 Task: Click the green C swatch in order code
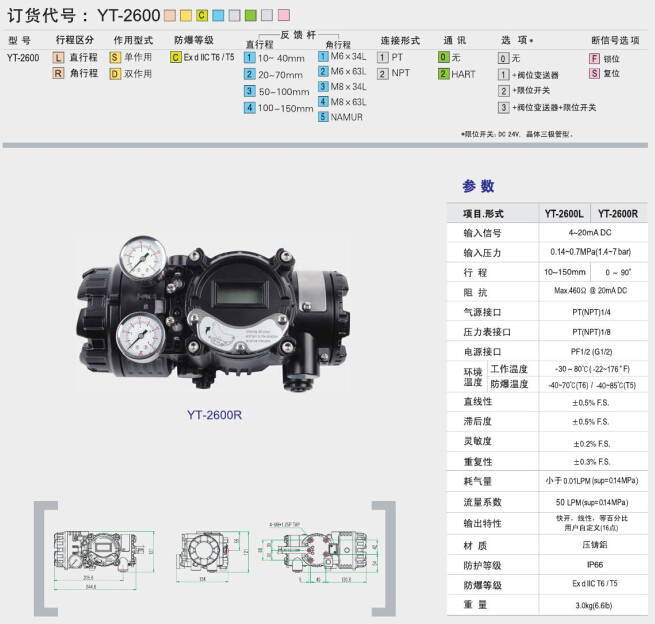(202, 15)
